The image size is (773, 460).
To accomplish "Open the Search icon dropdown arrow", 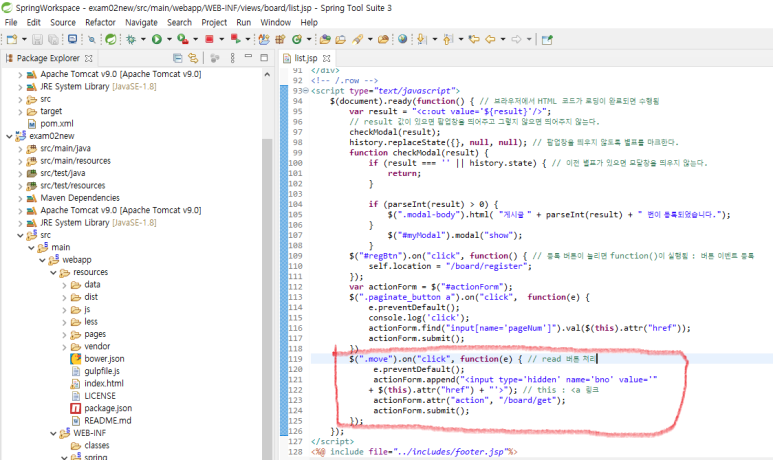I will (370, 39).
